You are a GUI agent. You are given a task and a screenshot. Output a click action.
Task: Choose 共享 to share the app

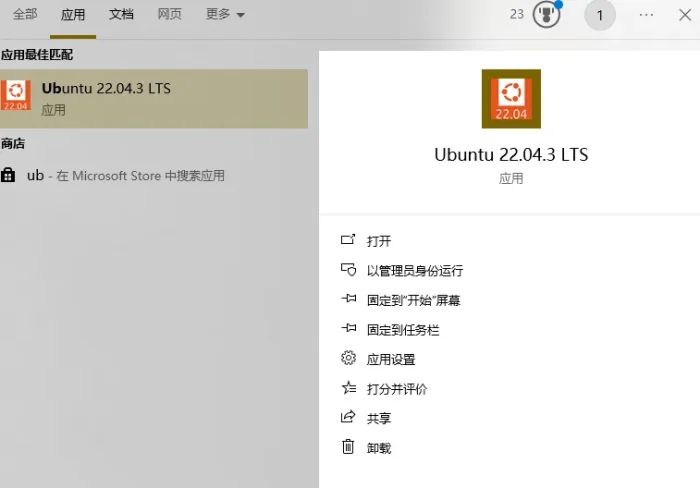click(379, 418)
